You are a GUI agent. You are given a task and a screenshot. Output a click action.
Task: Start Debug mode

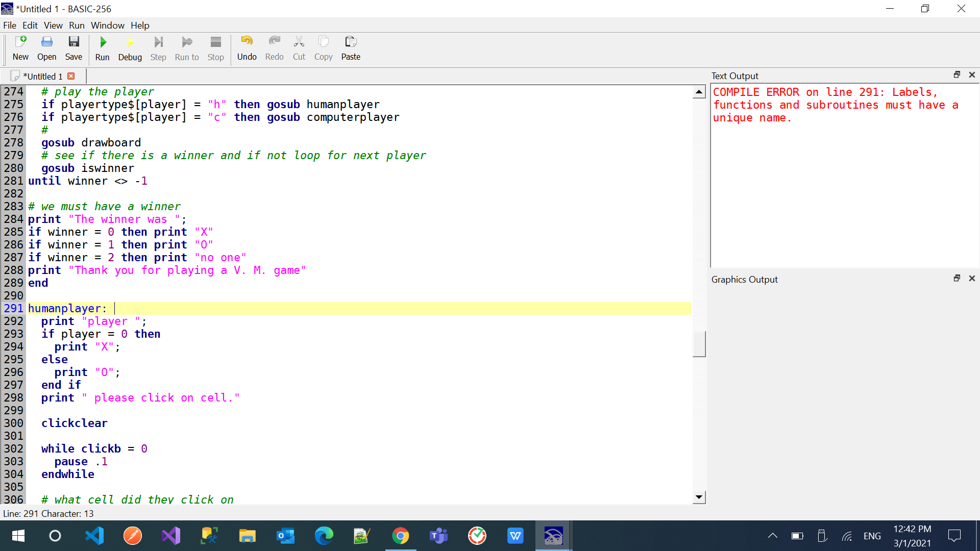tap(130, 48)
